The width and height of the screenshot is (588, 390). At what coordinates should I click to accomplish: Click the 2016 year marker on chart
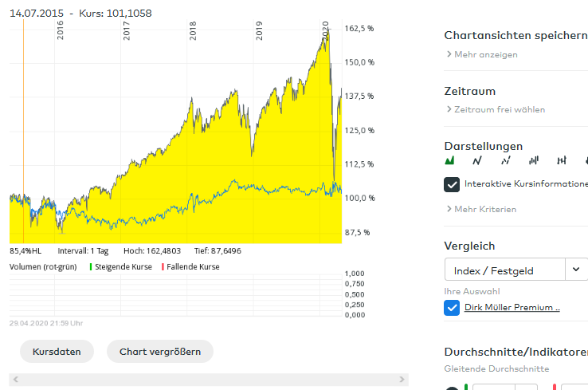coord(61,30)
